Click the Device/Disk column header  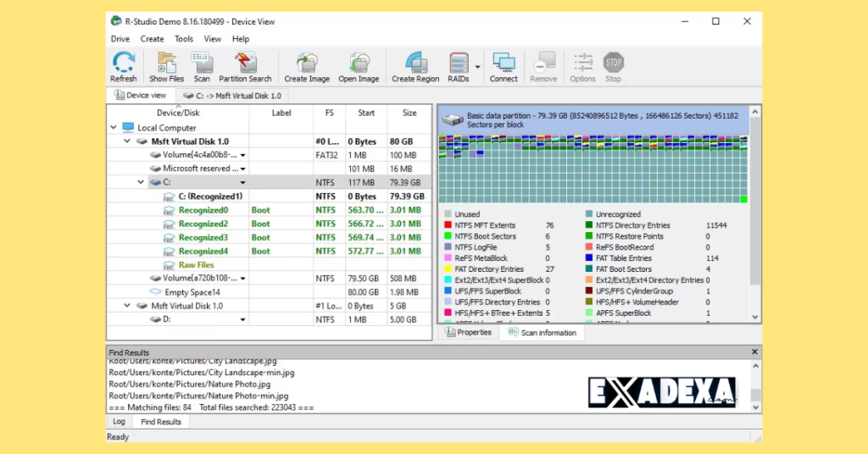(178, 113)
